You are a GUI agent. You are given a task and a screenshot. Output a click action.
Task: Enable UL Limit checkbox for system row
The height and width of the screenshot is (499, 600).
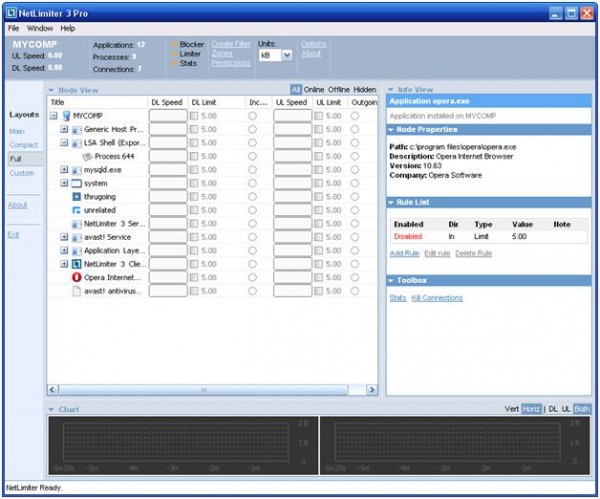[x=318, y=183]
